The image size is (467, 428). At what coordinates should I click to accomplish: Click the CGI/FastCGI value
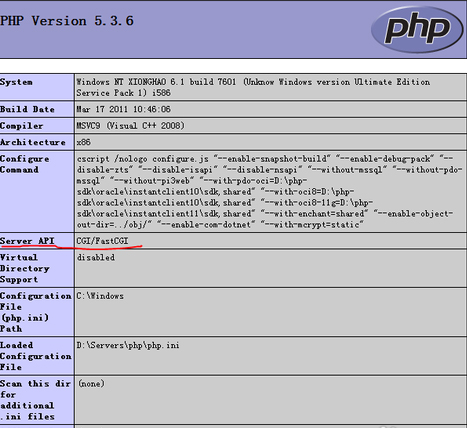[x=102, y=241]
